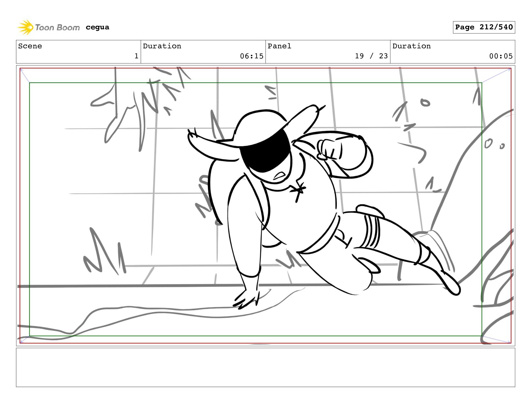The width and height of the screenshot is (532, 411).
Task: Click the 'Page 212/540' page indicator
Action: (x=484, y=27)
